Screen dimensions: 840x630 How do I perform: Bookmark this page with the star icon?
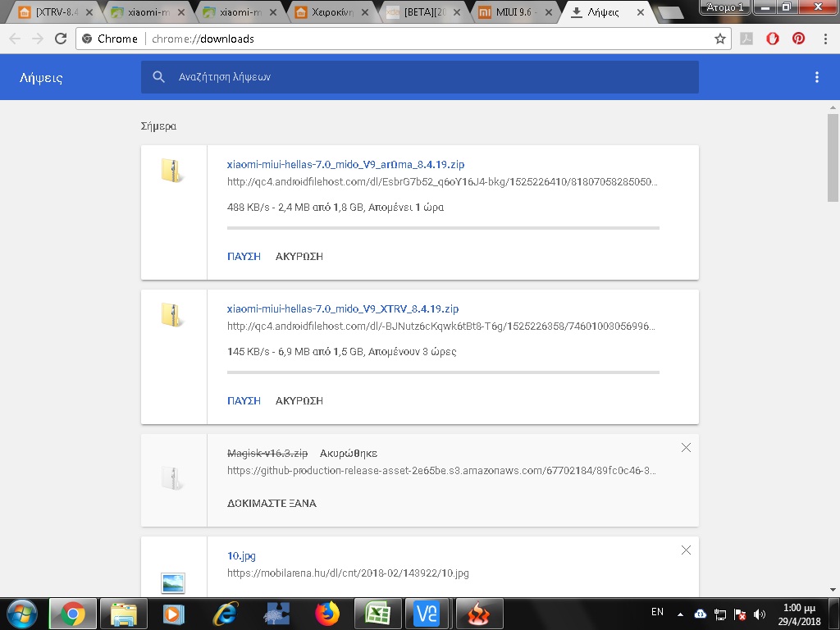[720, 39]
